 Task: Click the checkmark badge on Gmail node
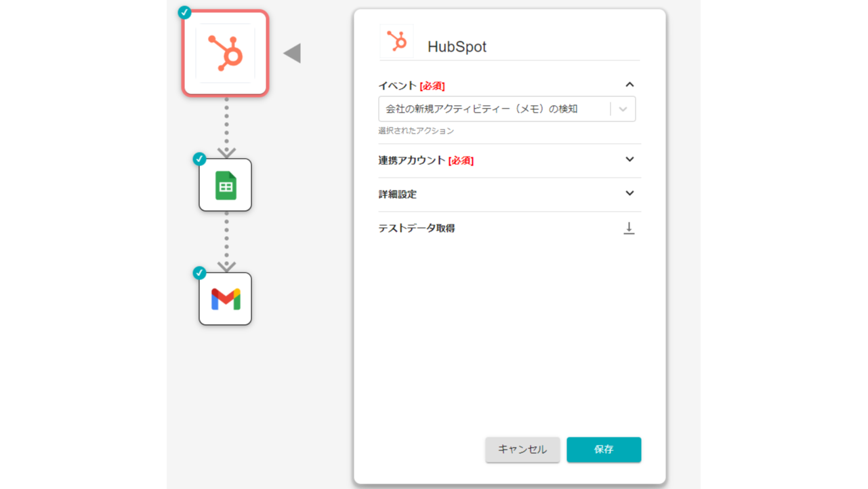(199, 273)
